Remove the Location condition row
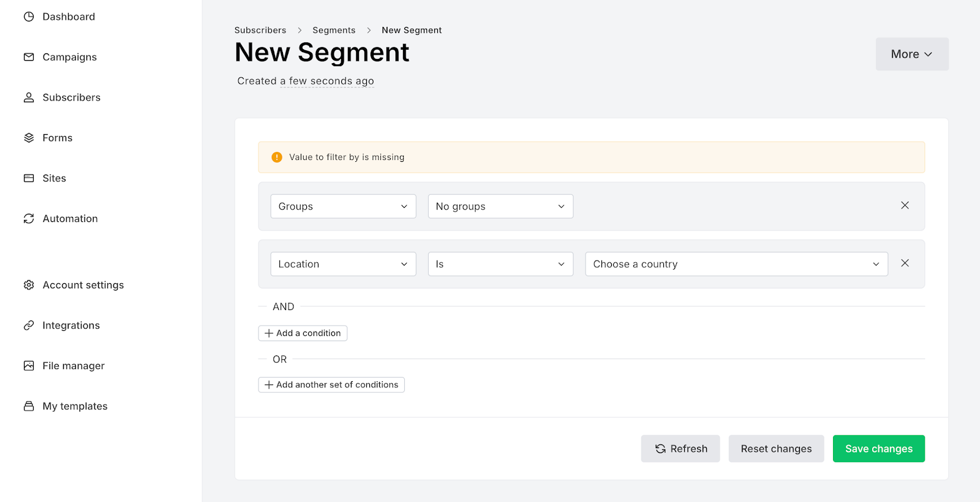Image resolution: width=980 pixels, height=502 pixels. tap(905, 263)
